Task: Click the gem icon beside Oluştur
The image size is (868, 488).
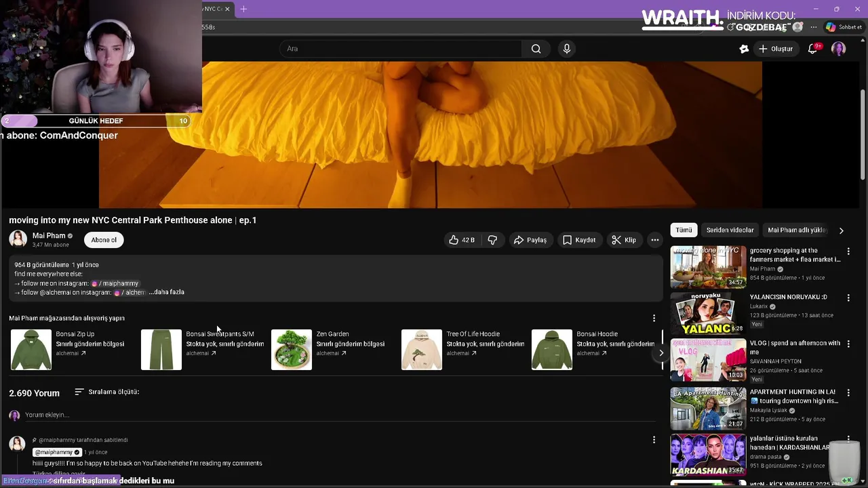Action: click(744, 49)
